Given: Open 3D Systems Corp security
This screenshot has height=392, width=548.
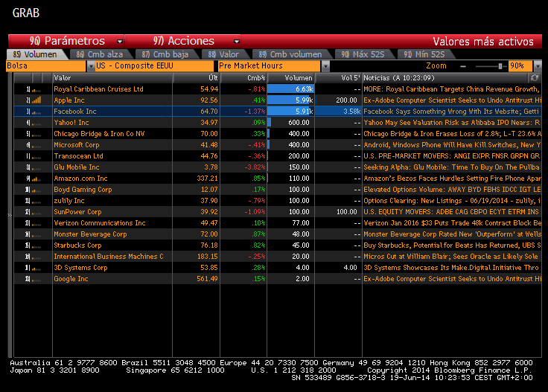Looking at the screenshot, I should (x=80, y=268).
